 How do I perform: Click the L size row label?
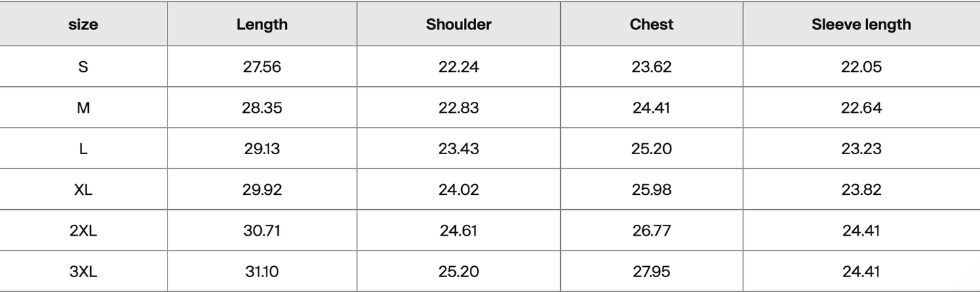(x=83, y=148)
